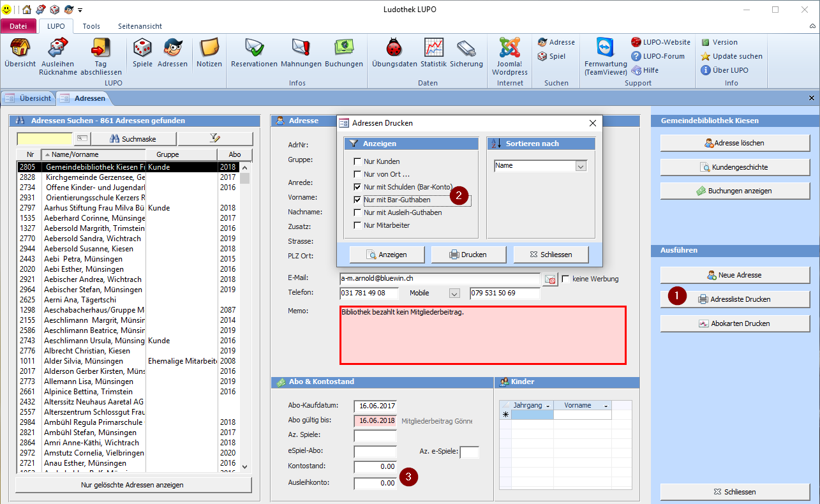Image resolution: width=820 pixels, height=504 pixels.
Task: Click the LUPO-Website icon link
Action: coord(660,42)
